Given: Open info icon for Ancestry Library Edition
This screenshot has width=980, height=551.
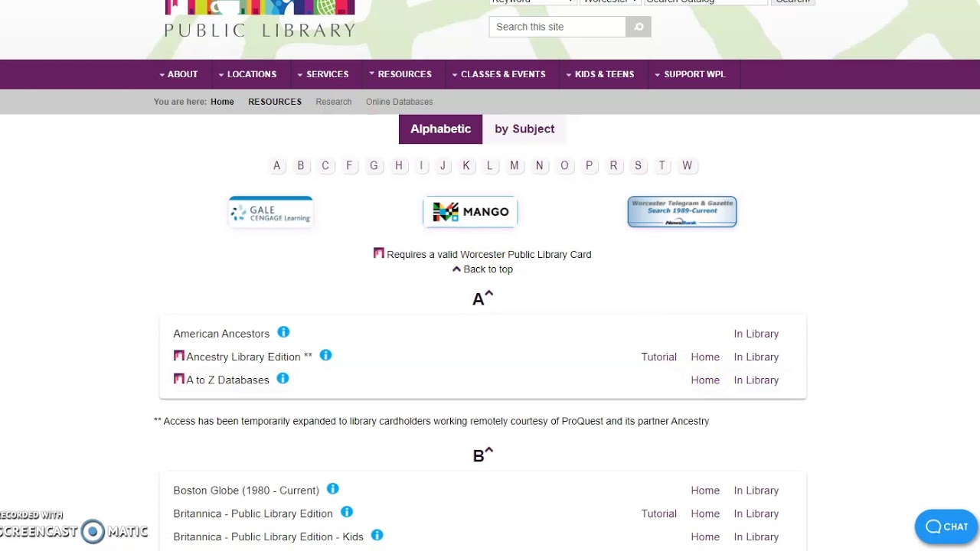Looking at the screenshot, I should click(325, 355).
